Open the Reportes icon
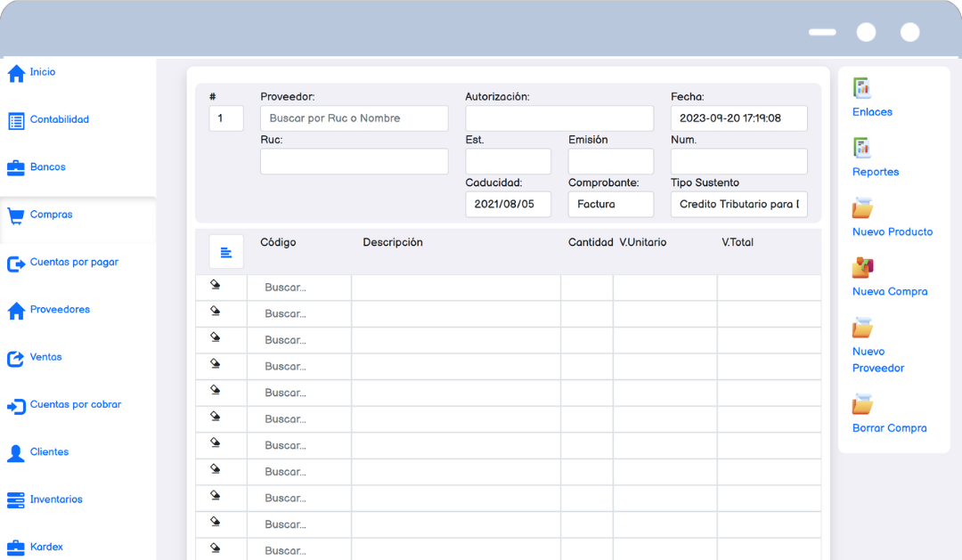This screenshot has width=962, height=560. [x=861, y=148]
